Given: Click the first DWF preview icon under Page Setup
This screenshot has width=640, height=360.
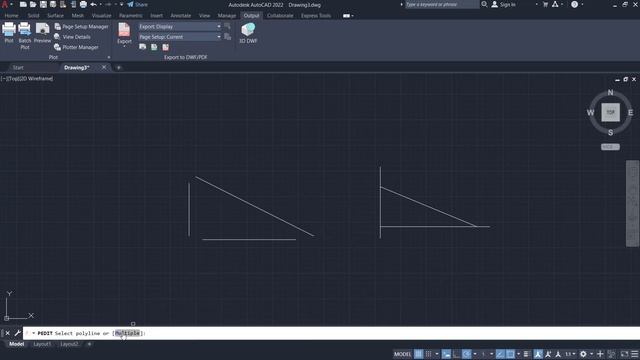Looking at the screenshot, I should pos(142,47).
